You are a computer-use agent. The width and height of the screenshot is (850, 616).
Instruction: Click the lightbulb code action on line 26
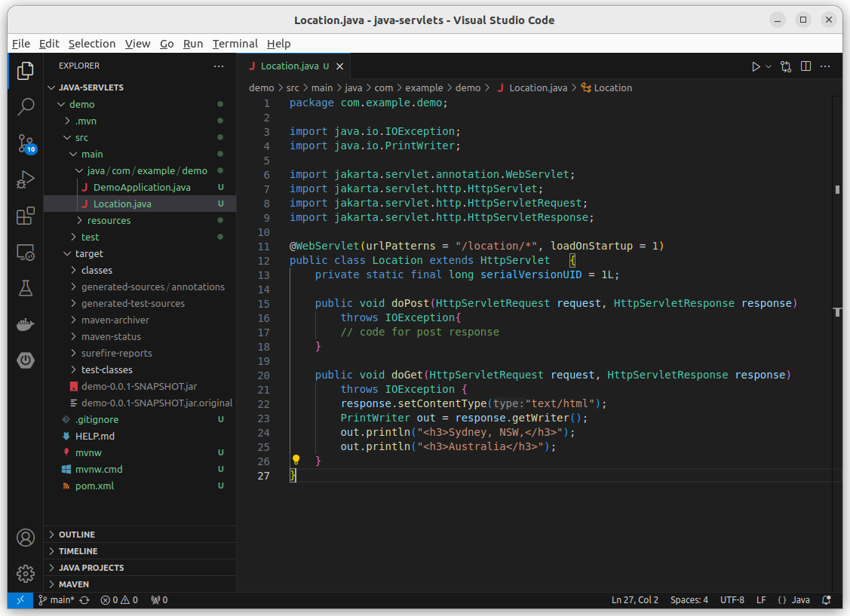coord(296,460)
